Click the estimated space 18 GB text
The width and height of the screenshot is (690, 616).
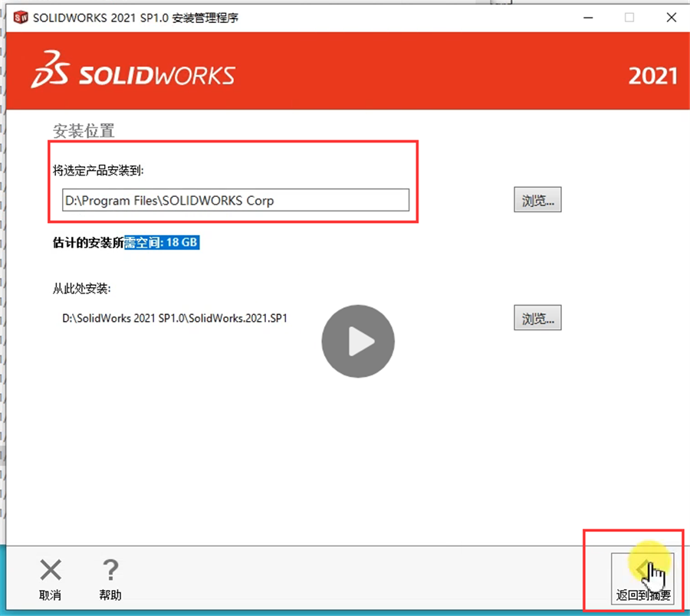coord(126,242)
